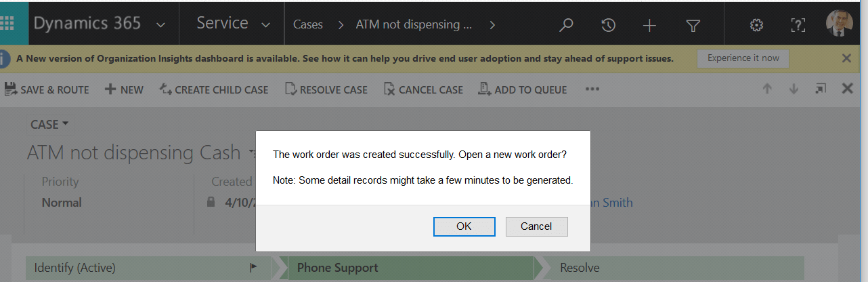This screenshot has width=868, height=282.
Task: Select Cases in the breadcrumb
Action: click(x=308, y=24)
